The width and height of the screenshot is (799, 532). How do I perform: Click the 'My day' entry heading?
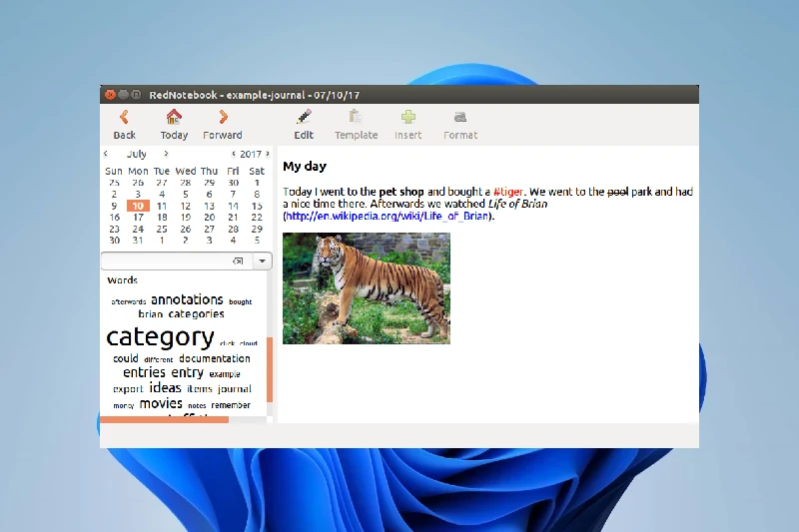305,167
